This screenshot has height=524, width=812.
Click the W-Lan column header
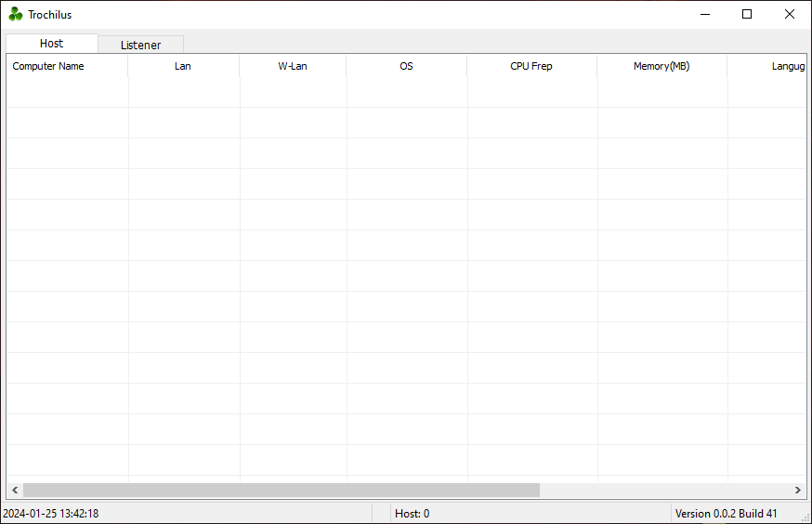293,67
